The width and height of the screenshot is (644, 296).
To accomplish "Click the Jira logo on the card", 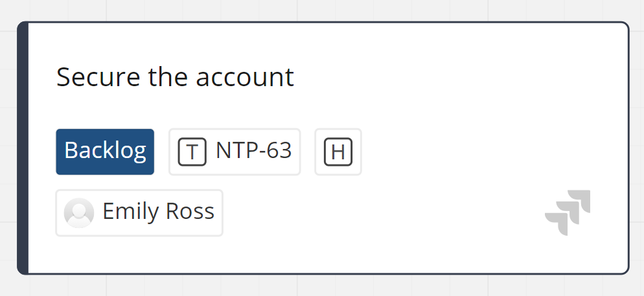I will tap(568, 212).
